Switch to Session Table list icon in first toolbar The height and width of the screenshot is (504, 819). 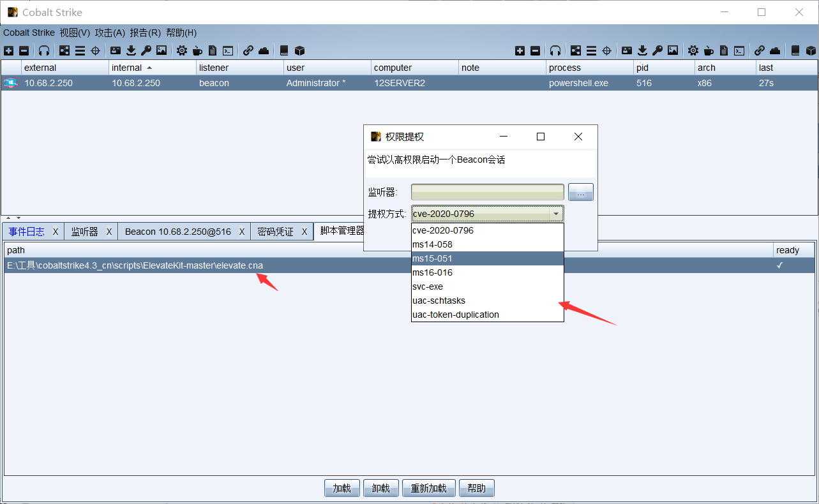(80, 50)
